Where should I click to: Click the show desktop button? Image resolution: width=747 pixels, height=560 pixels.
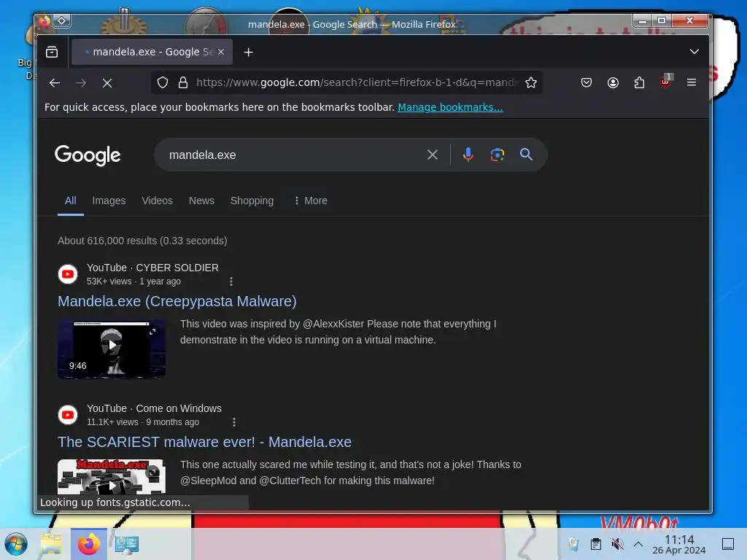tap(728, 544)
